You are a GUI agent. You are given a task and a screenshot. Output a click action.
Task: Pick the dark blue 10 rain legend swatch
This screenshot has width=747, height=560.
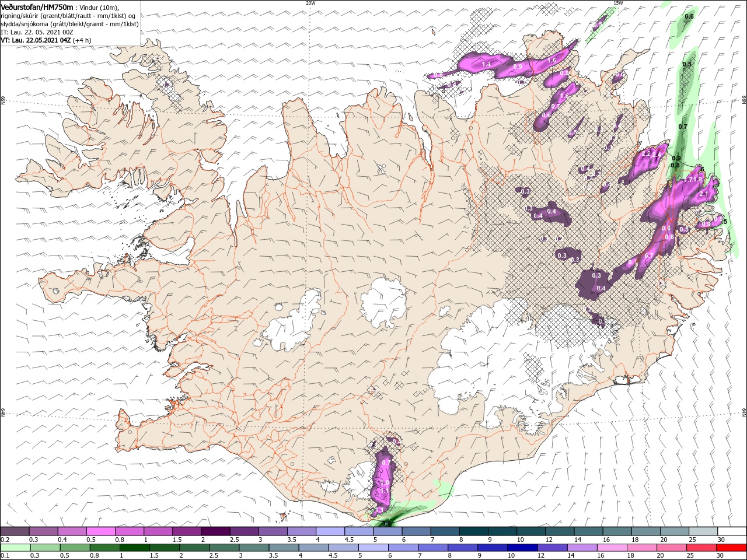tap(522, 548)
